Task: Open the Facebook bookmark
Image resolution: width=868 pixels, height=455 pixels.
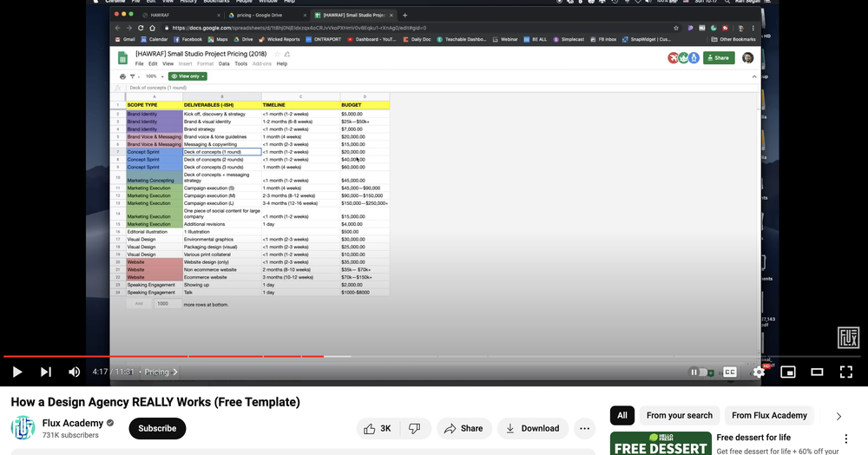Action: pyautogui.click(x=187, y=39)
